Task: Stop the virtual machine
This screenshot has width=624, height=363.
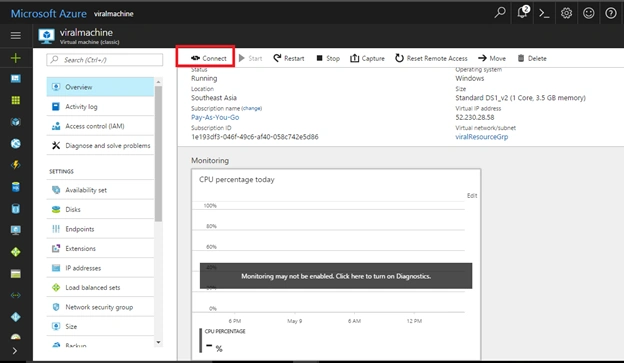Action: click(x=328, y=58)
